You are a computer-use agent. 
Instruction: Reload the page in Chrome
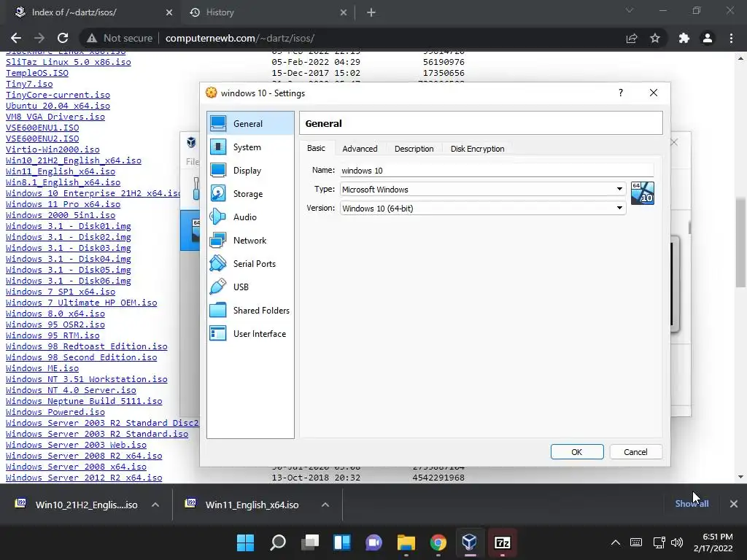63,38
